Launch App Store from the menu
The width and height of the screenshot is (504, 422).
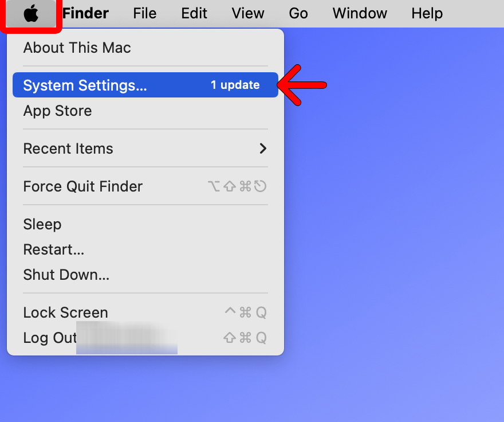click(57, 111)
